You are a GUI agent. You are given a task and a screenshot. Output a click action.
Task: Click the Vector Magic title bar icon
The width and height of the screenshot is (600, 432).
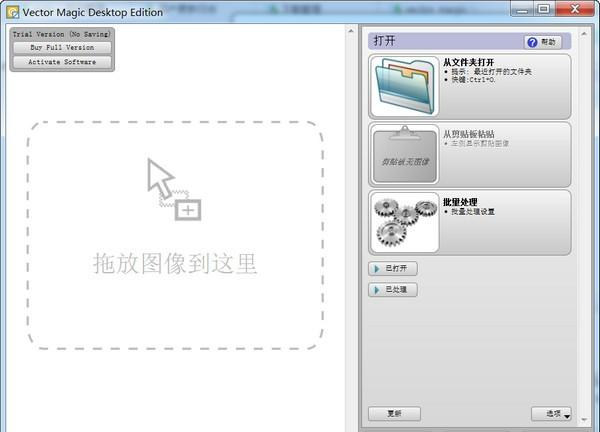coord(13,12)
